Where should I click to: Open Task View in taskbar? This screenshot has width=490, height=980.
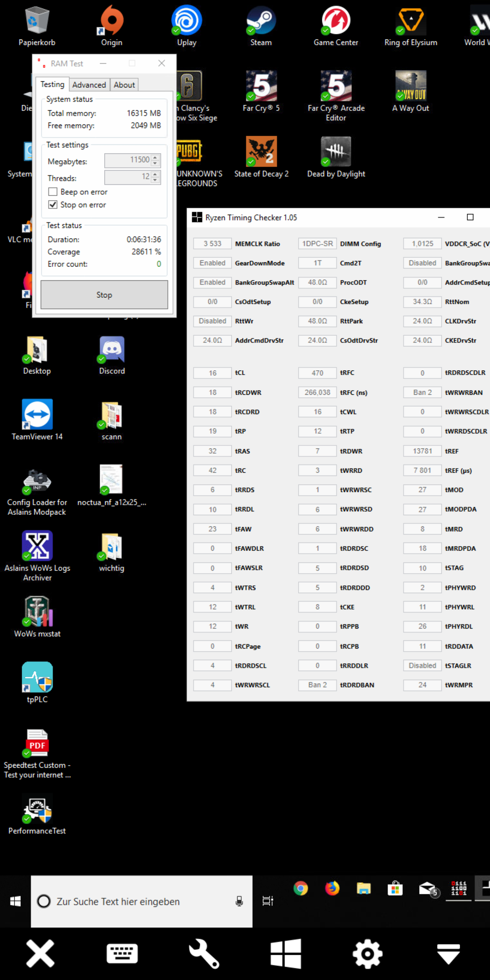click(267, 901)
